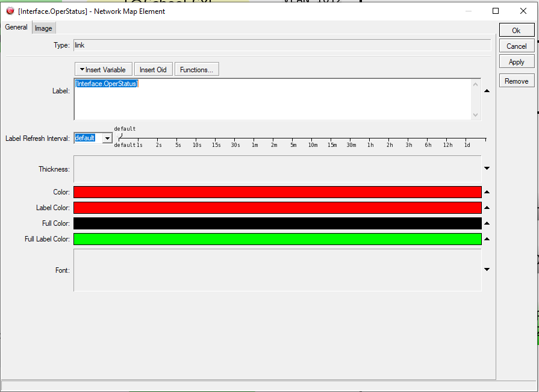Screen dimensions: 539x392
Task: Collapse the Label Color row arrow
Action: (x=487, y=208)
